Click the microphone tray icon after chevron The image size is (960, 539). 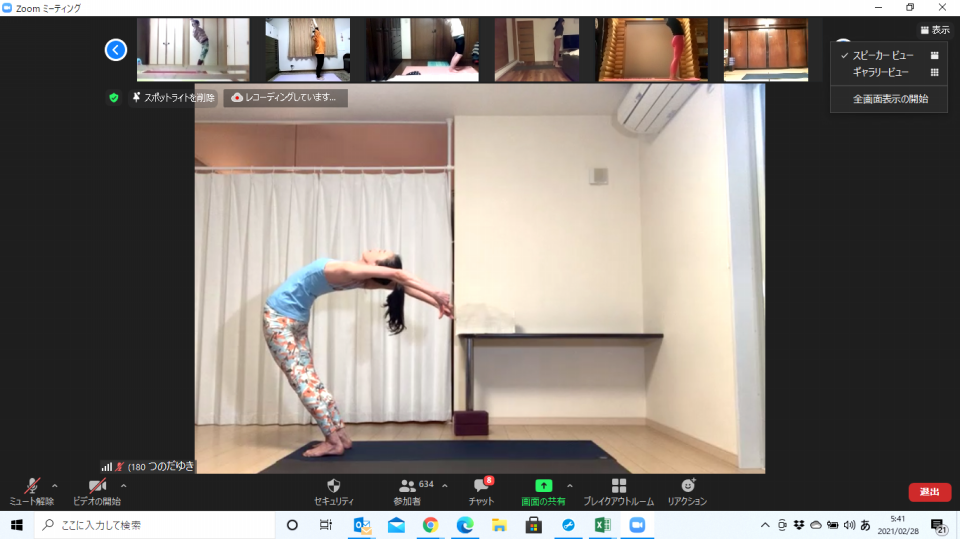tap(782, 525)
